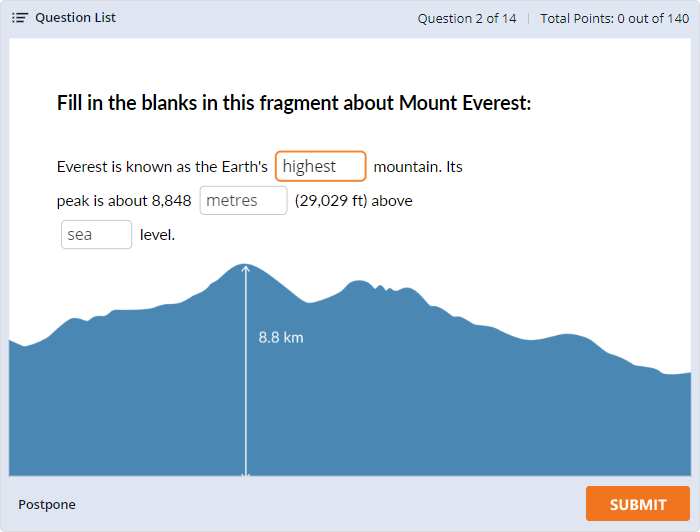This screenshot has height=532, width=700.
Task: Click the '(29,029 ft) above' text
Action: 353,201
